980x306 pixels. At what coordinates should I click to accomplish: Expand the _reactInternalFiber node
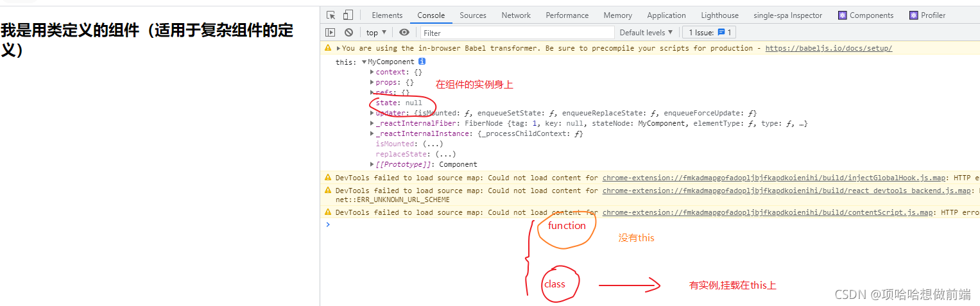(x=372, y=124)
